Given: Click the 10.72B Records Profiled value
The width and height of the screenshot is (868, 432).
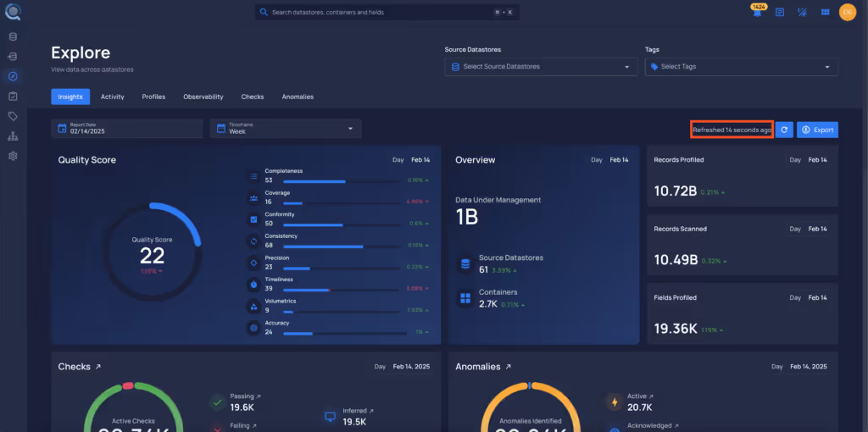Looking at the screenshot, I should pyautogui.click(x=676, y=191).
